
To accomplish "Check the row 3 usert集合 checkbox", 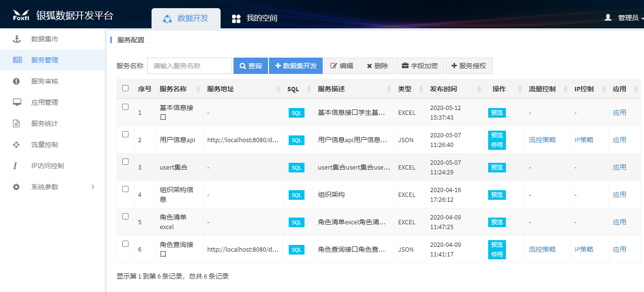I will pos(126,162).
